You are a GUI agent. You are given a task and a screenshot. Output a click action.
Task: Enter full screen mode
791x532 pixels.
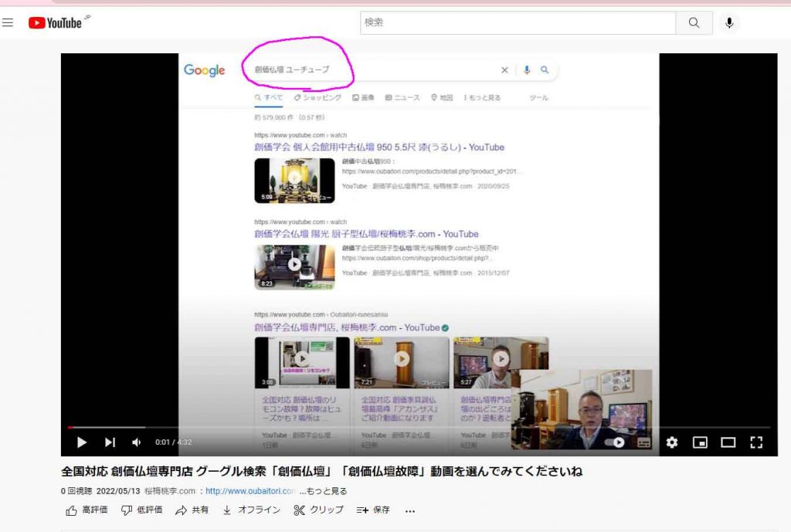pos(756,442)
